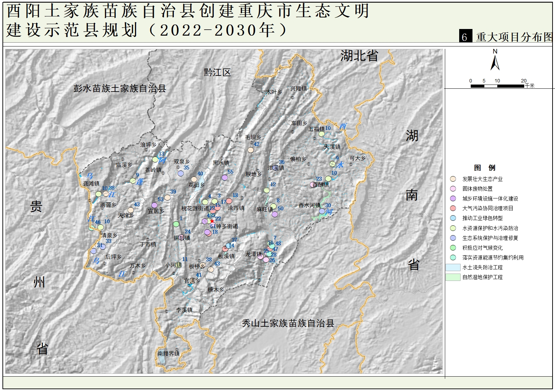Click the 车田乡 label
555x392 pixels.
(299, 123)
